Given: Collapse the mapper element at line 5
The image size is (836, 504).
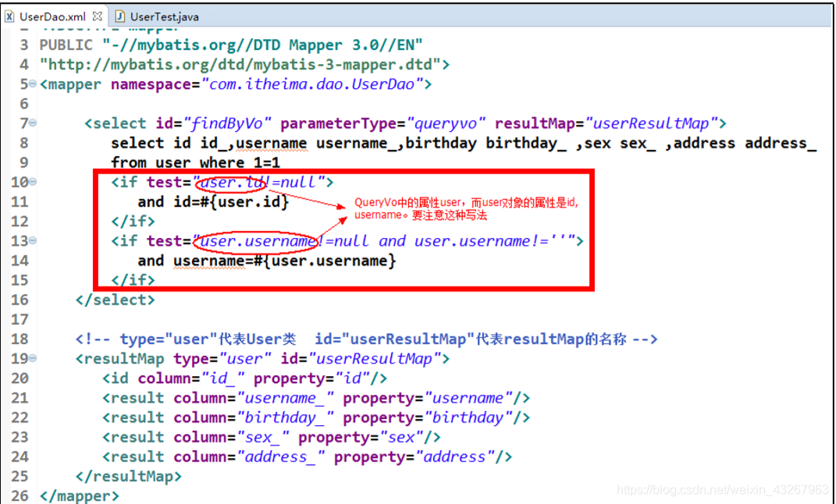Looking at the screenshot, I should tap(33, 83).
